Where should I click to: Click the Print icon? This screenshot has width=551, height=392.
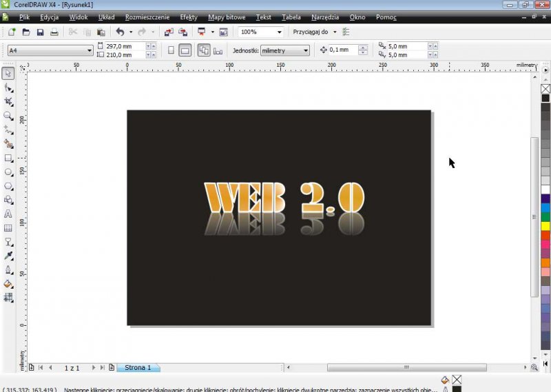54,32
